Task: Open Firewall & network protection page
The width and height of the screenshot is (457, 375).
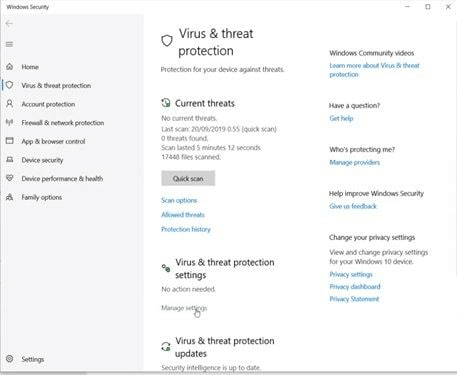Action: pyautogui.click(x=63, y=123)
